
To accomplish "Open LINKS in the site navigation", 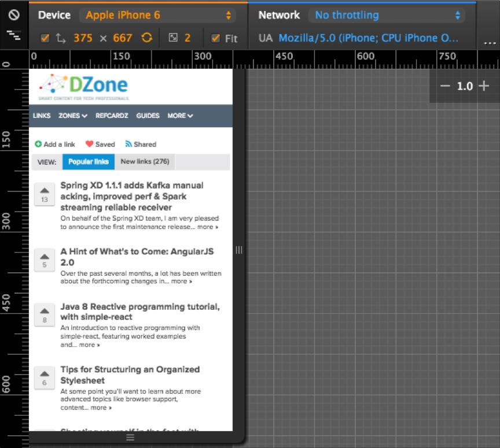I will (x=42, y=116).
